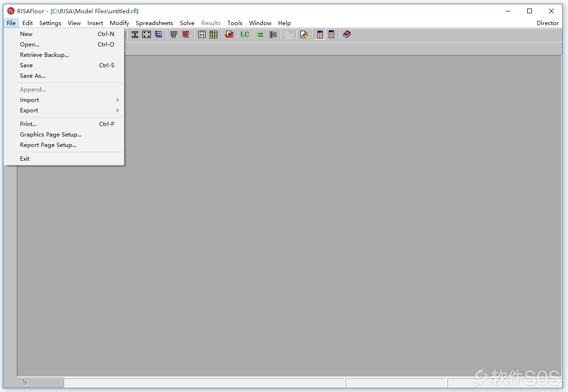Click the four-dot rectangle toolbar icon

(x=147, y=35)
